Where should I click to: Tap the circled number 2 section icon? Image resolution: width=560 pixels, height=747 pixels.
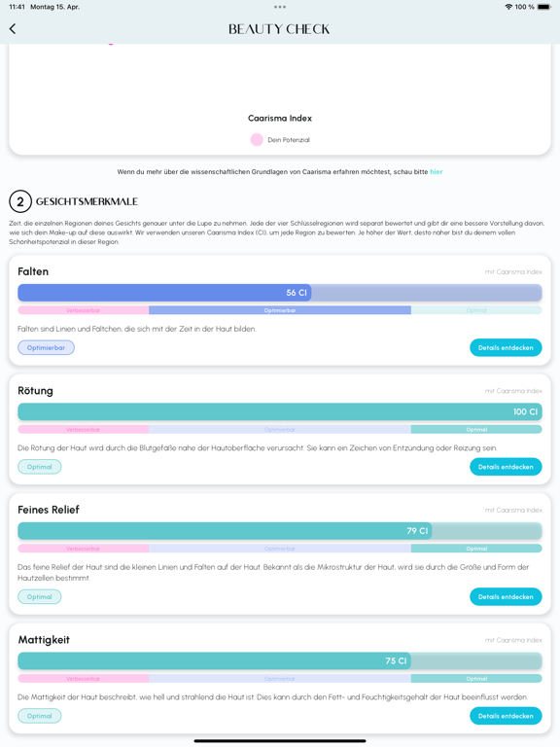20,201
